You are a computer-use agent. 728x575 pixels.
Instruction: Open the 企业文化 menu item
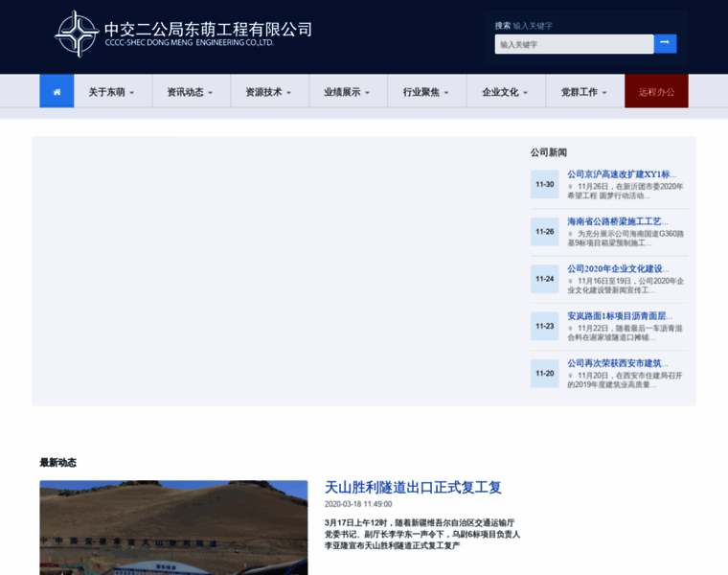[505, 92]
